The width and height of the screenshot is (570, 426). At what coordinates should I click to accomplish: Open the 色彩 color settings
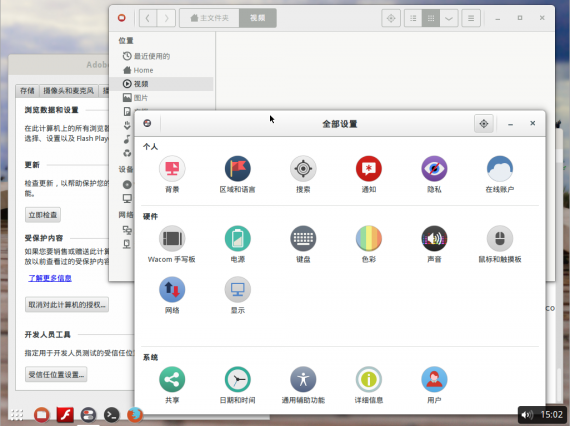tap(369, 238)
